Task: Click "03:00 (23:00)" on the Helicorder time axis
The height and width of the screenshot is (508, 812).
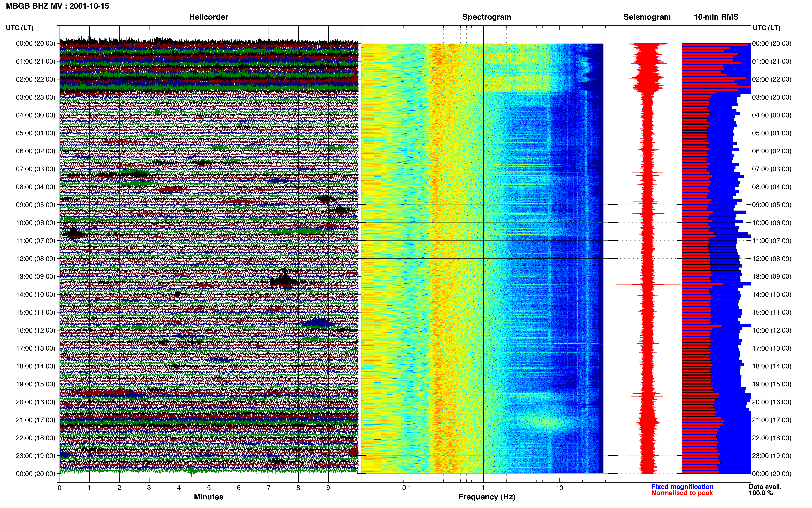Action: [35, 97]
